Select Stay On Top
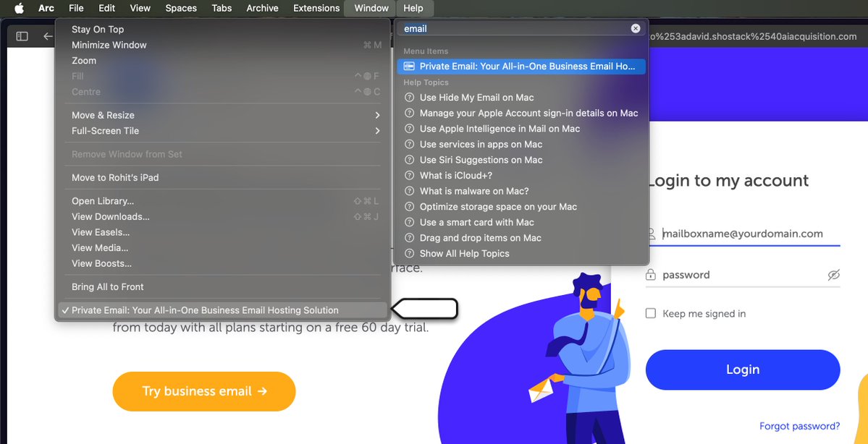Viewport: 868px width, 444px height. (222, 30)
